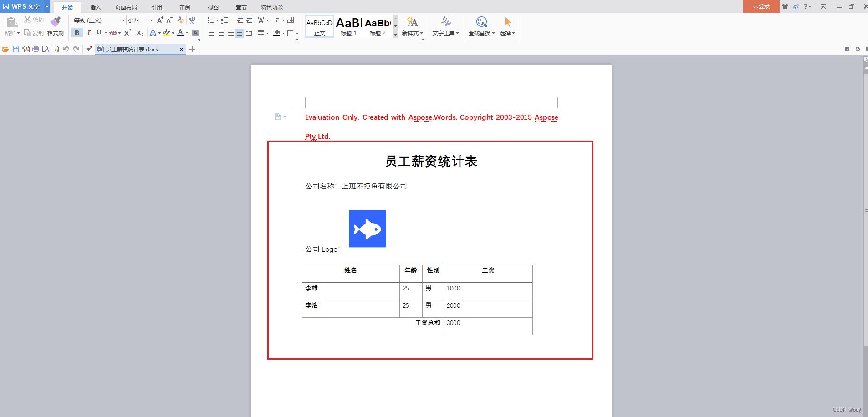Toggle Subscript X₂ formatting
Screen dimensions: 868x417
pos(140,33)
